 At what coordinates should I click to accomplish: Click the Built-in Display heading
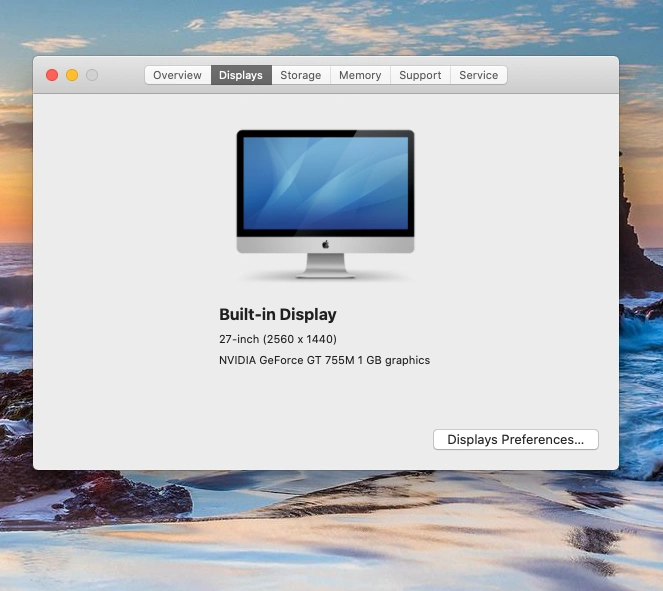point(278,315)
